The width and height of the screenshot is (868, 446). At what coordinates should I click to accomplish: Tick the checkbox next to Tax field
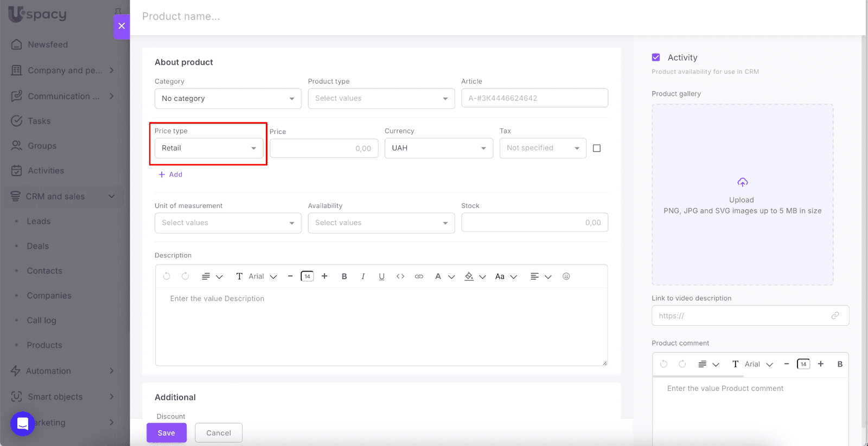597,148
